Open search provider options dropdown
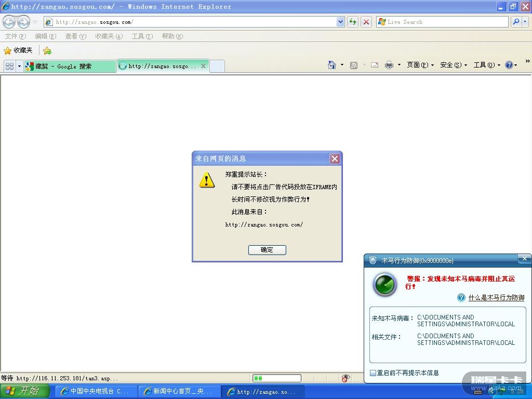This screenshot has height=399, width=532. [525, 22]
